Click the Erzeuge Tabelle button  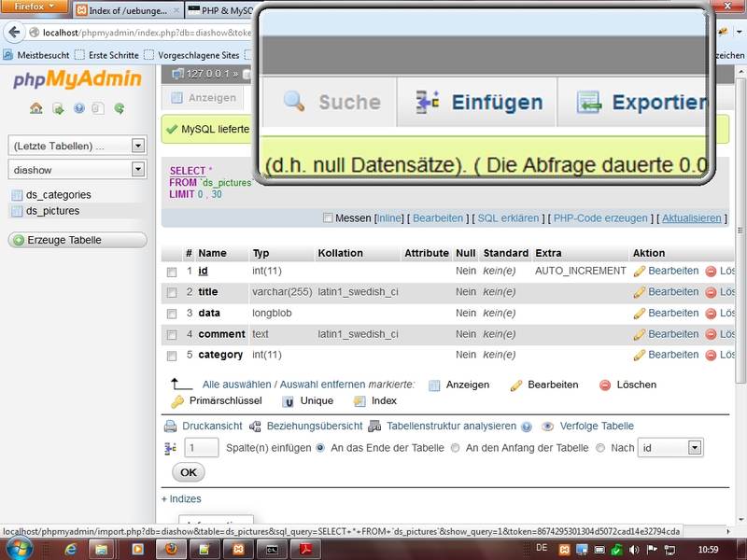coord(78,240)
